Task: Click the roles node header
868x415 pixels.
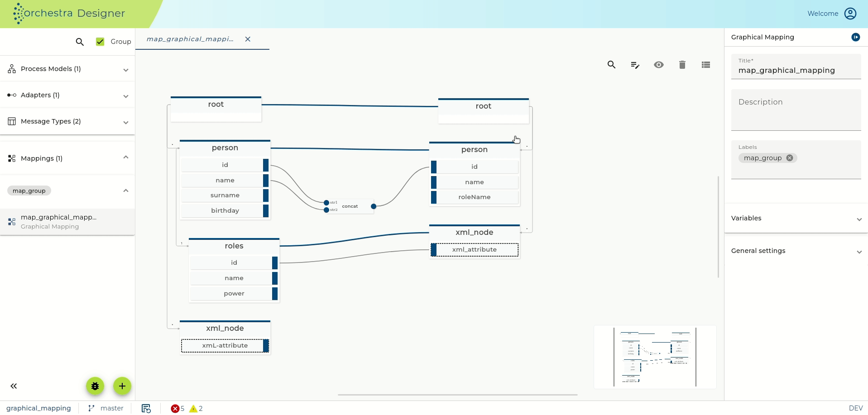Action: coord(234,246)
